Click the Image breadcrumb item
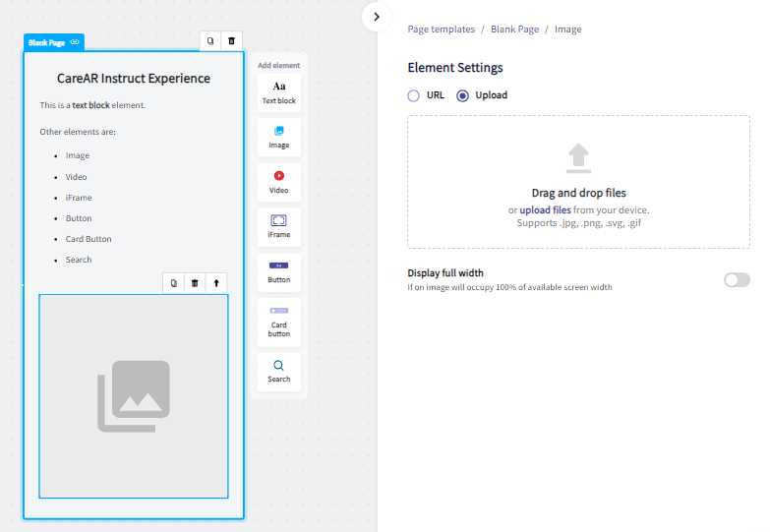The height and width of the screenshot is (532, 770). coord(567,29)
